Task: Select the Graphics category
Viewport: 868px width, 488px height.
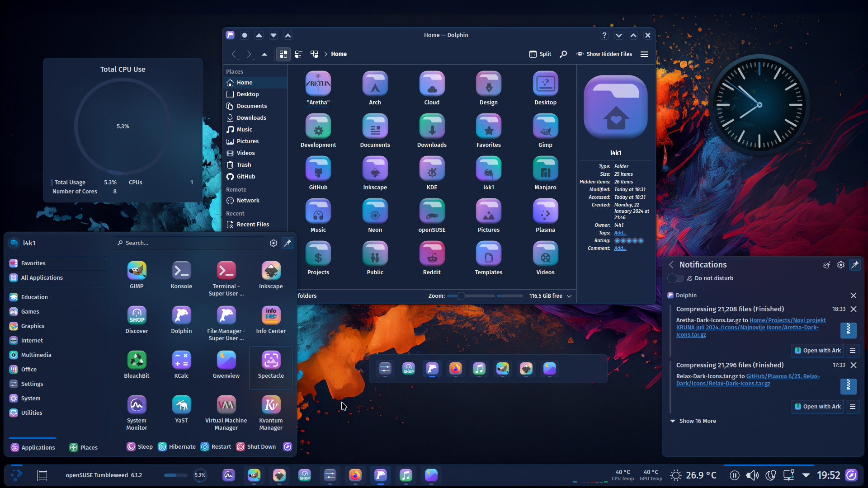Action: (x=58, y=326)
